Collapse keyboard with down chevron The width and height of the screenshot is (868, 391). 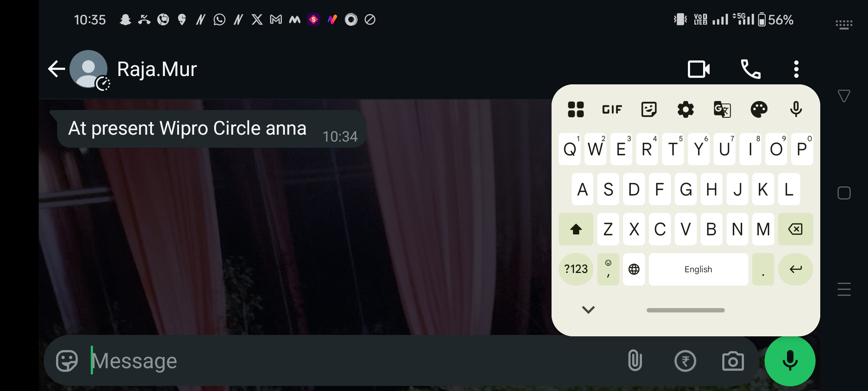coord(588,310)
